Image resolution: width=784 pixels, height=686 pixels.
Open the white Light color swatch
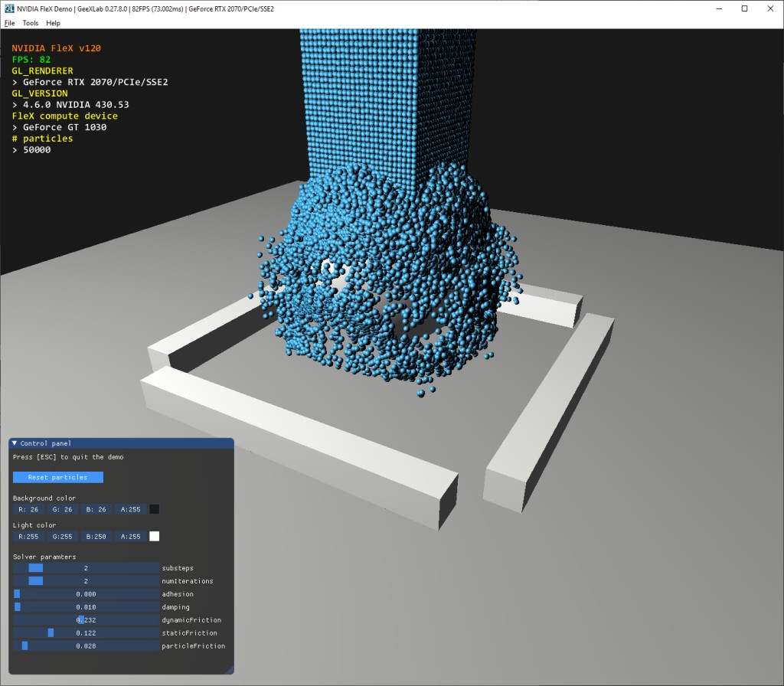point(155,537)
